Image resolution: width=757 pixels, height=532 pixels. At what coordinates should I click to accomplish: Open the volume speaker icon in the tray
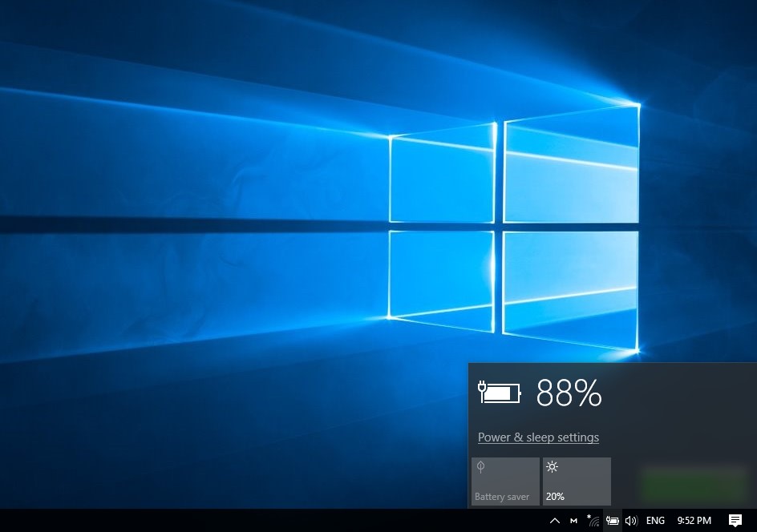click(x=631, y=521)
